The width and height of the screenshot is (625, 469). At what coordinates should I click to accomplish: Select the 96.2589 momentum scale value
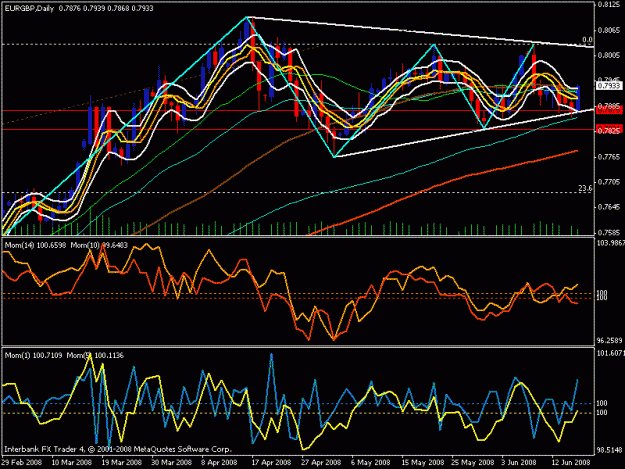609,341
